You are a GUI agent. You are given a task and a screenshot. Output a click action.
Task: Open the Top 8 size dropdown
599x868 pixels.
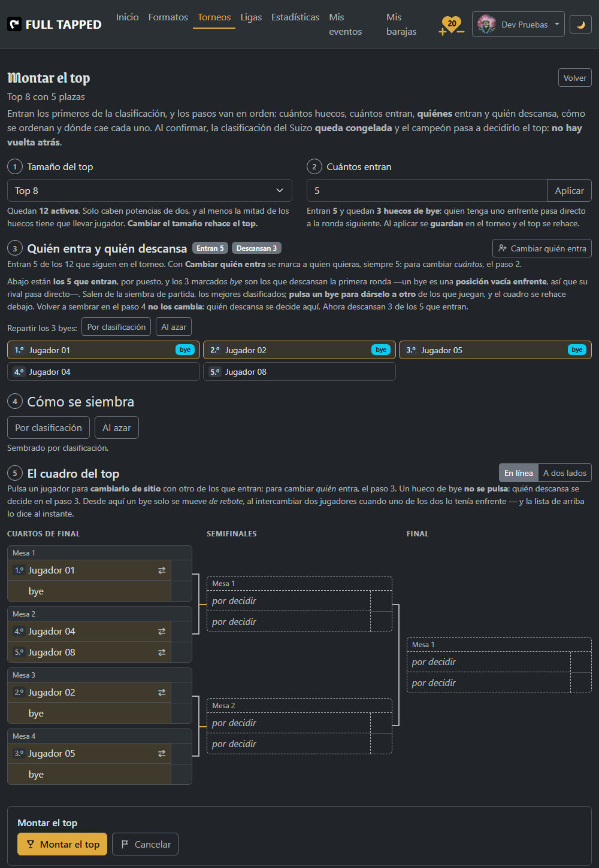click(150, 190)
